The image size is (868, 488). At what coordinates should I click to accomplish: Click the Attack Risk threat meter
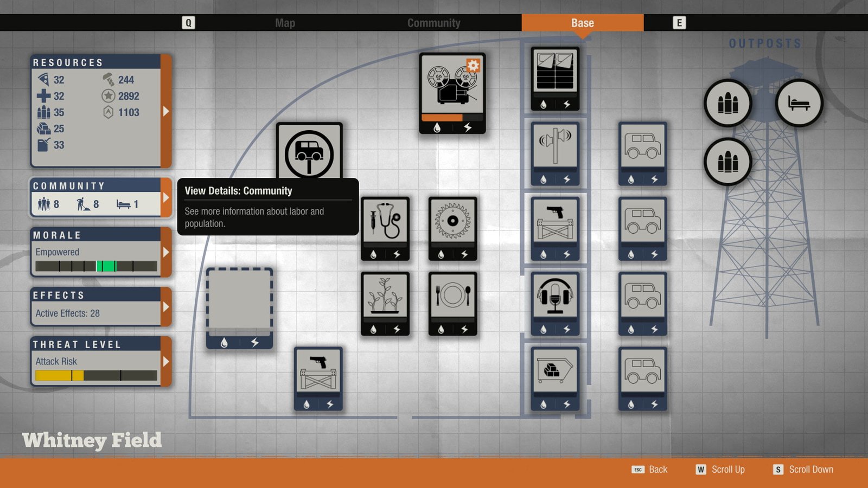tap(96, 375)
